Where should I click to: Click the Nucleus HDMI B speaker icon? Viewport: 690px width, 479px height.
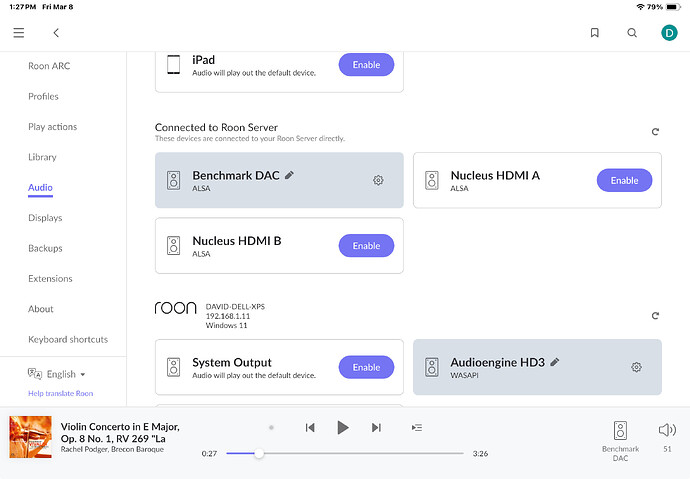pos(173,245)
